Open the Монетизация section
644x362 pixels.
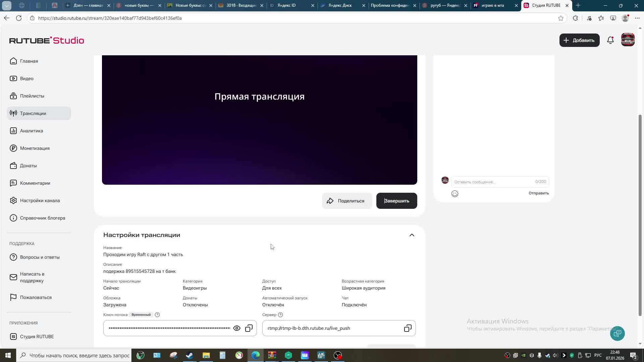click(35, 148)
